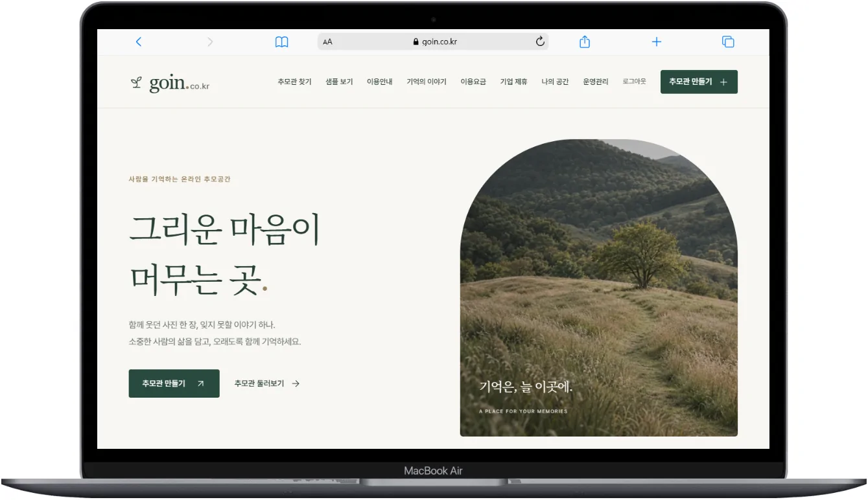This screenshot has width=868, height=500.
Task: Click the arched hillside landscape photo
Action: point(599,288)
